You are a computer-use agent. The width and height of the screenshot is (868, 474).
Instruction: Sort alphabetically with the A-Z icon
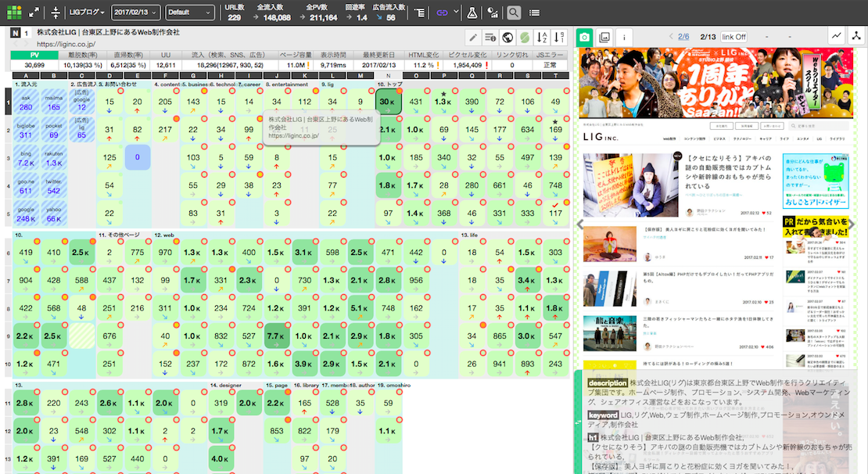[543, 38]
